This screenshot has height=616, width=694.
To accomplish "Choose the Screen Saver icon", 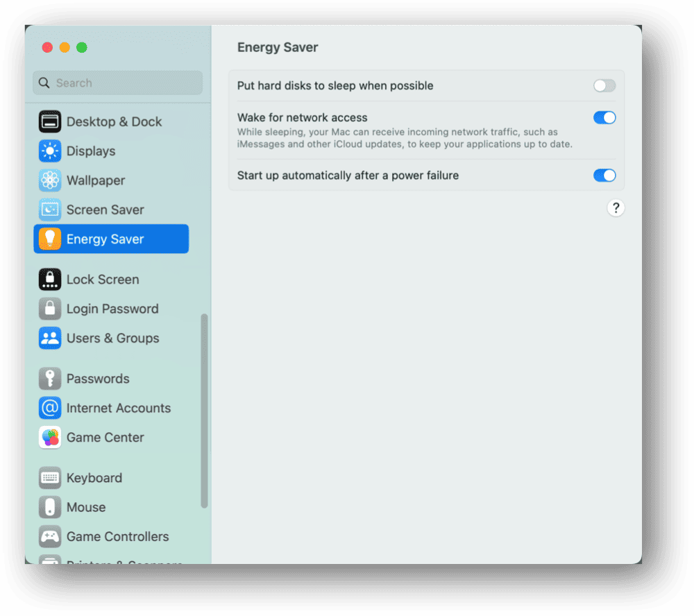I will point(49,209).
